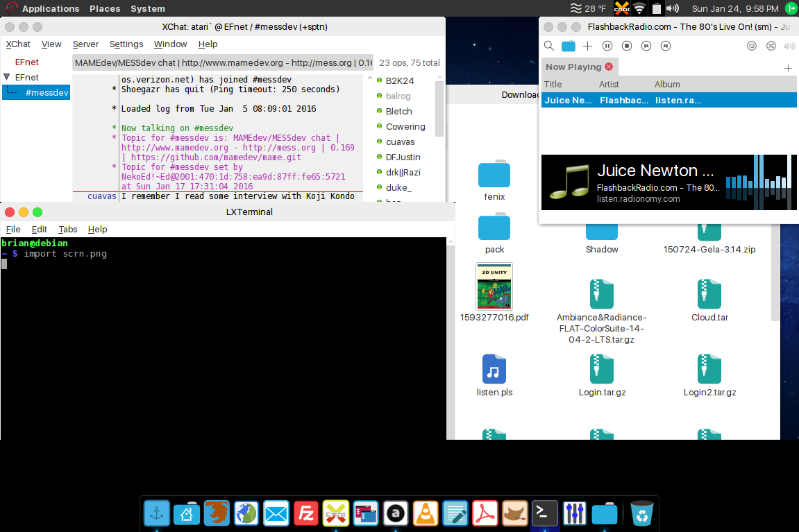Click the add files plus icon in the player toolbar
The image size is (799, 532).
tap(587, 46)
